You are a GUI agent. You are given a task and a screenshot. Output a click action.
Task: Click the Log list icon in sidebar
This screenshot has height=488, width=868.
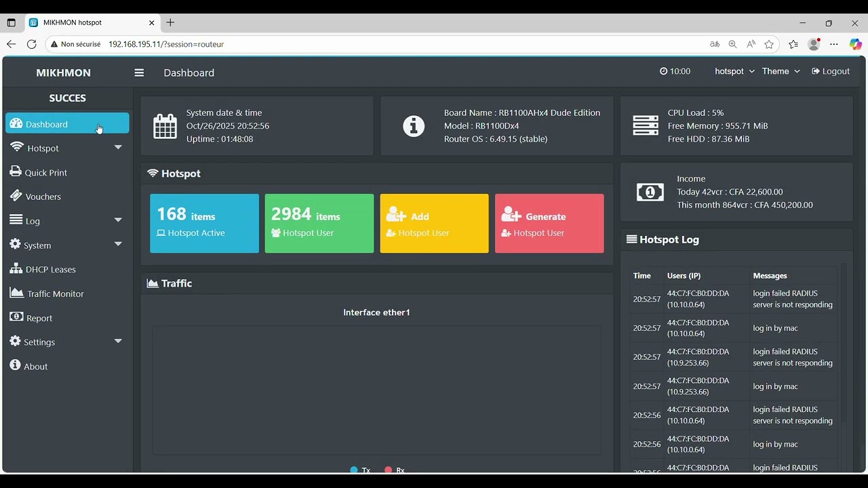pyautogui.click(x=16, y=220)
